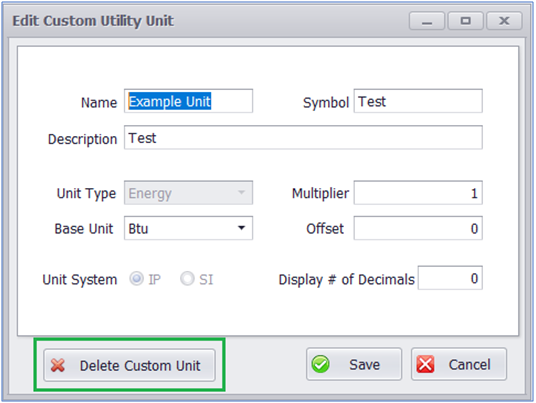Click the red X icon on Delete Custom Unit
Screen dimensions: 536x403
click(58, 365)
